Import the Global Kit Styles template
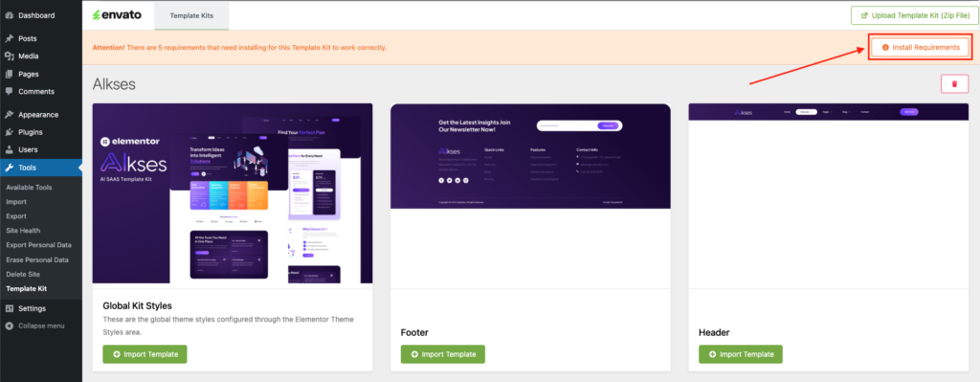Viewport: 980px width, 382px height. 145,354
